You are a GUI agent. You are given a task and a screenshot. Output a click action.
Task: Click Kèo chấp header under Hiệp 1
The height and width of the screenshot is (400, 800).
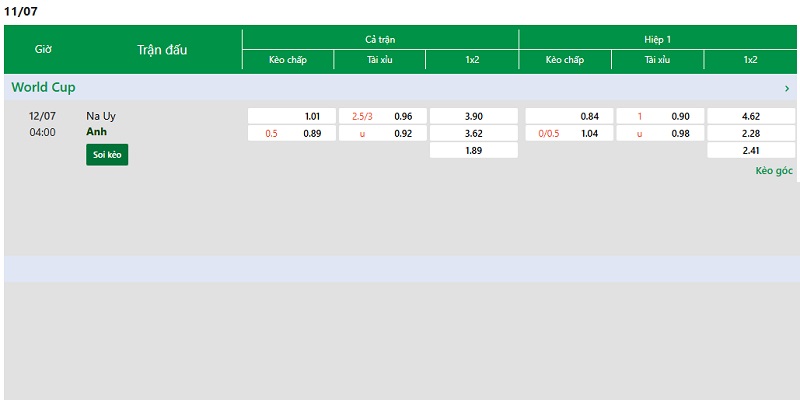(x=565, y=60)
